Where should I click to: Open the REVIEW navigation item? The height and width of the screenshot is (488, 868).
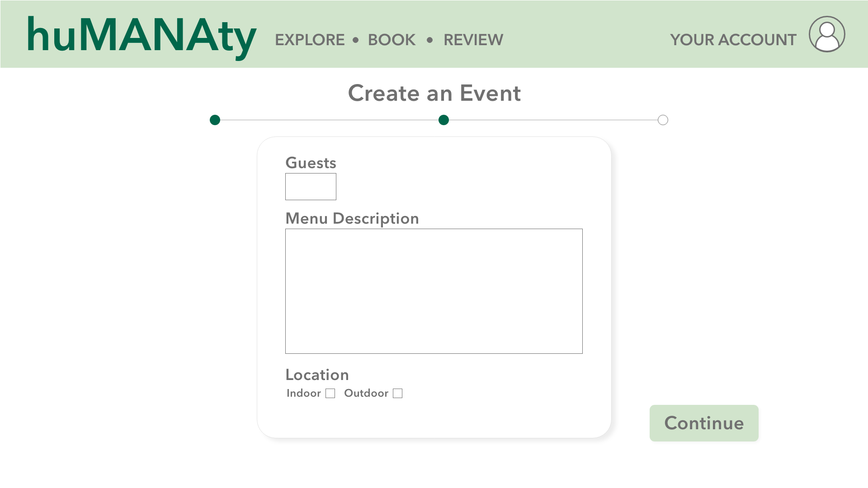(473, 40)
